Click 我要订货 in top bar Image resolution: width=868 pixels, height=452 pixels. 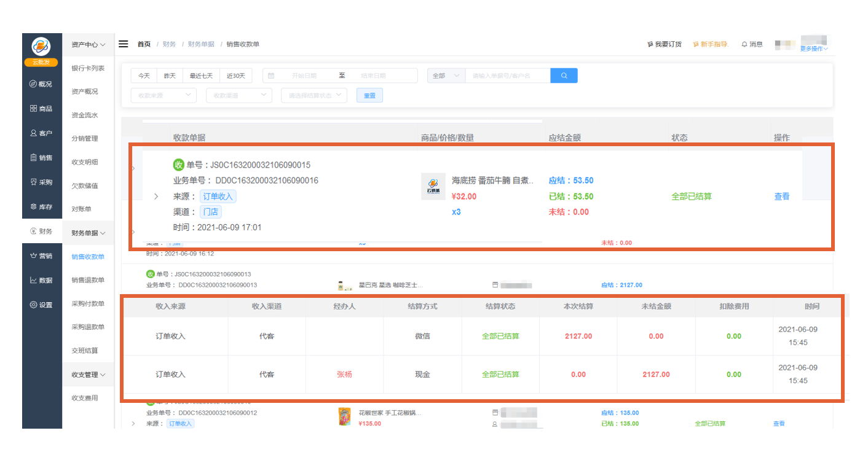coord(665,44)
